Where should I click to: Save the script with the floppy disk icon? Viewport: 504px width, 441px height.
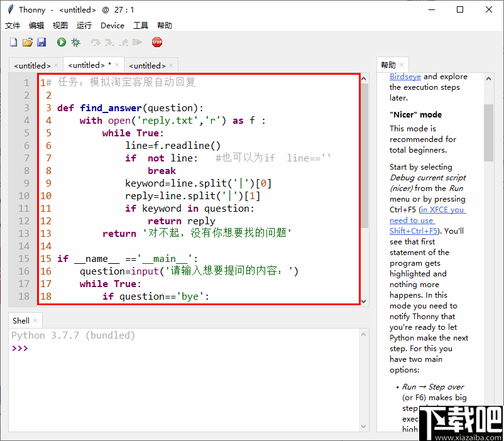click(x=41, y=42)
